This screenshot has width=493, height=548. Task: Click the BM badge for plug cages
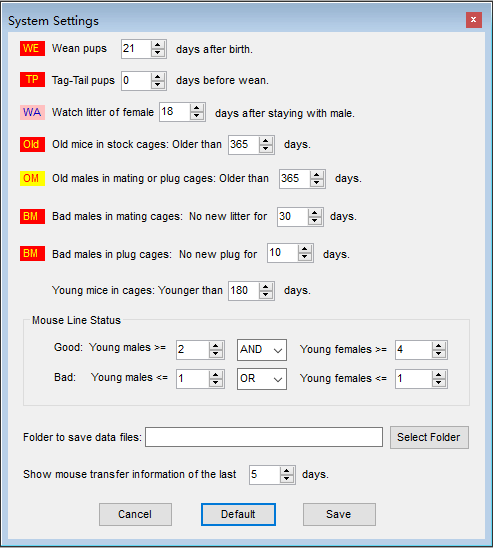32,253
